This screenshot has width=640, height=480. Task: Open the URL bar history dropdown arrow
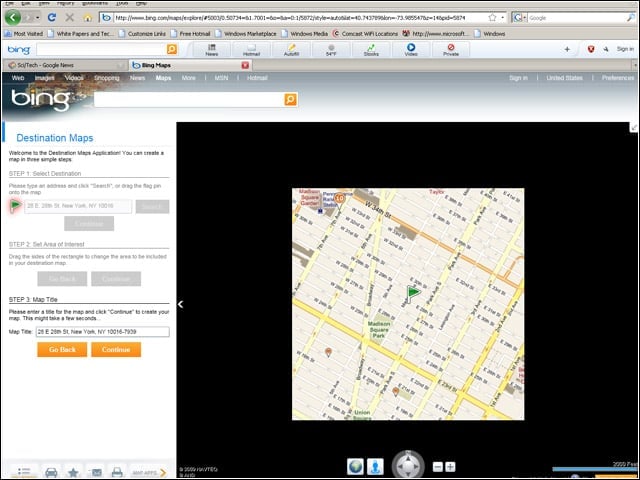[x=502, y=18]
